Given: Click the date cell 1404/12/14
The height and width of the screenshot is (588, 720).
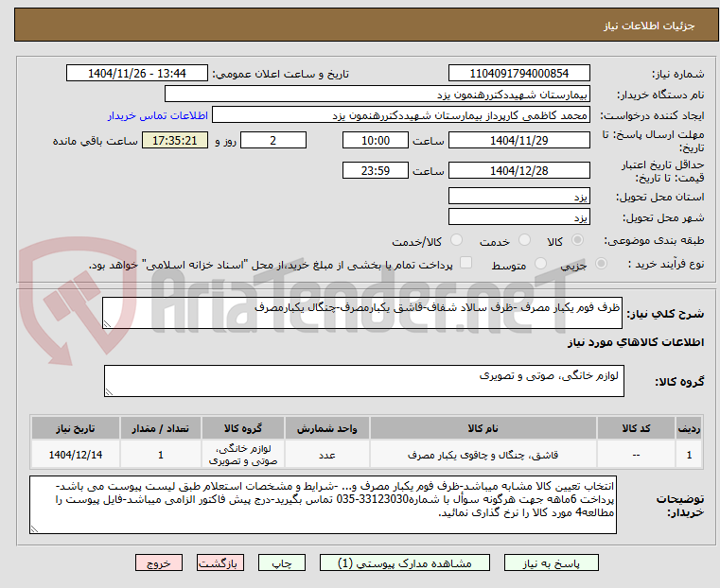Looking at the screenshot, I should click(76, 455).
